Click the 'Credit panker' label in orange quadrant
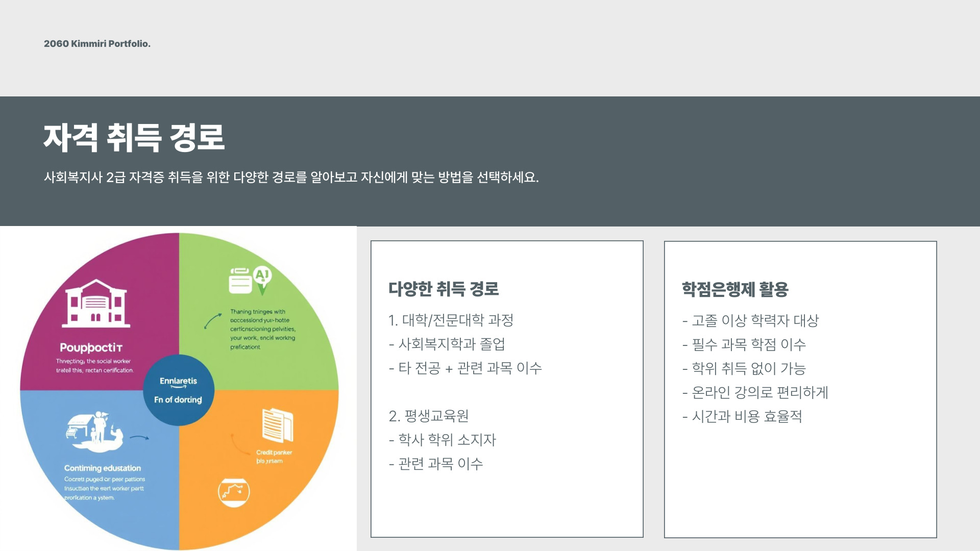 pos(274,453)
